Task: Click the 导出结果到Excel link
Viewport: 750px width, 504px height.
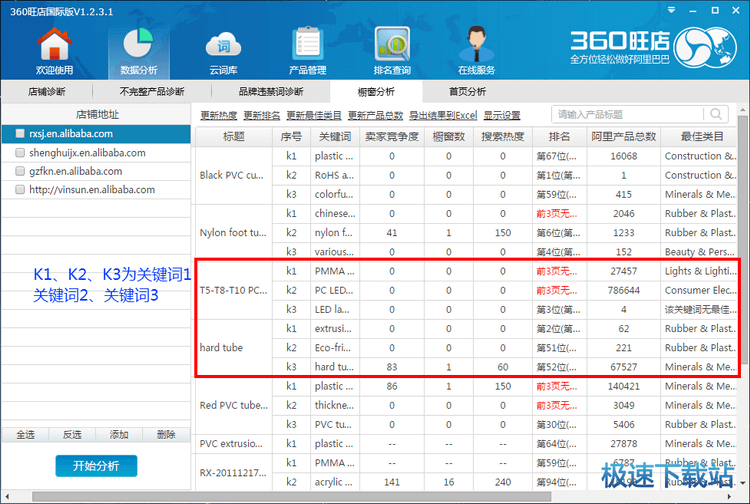Action: click(443, 115)
